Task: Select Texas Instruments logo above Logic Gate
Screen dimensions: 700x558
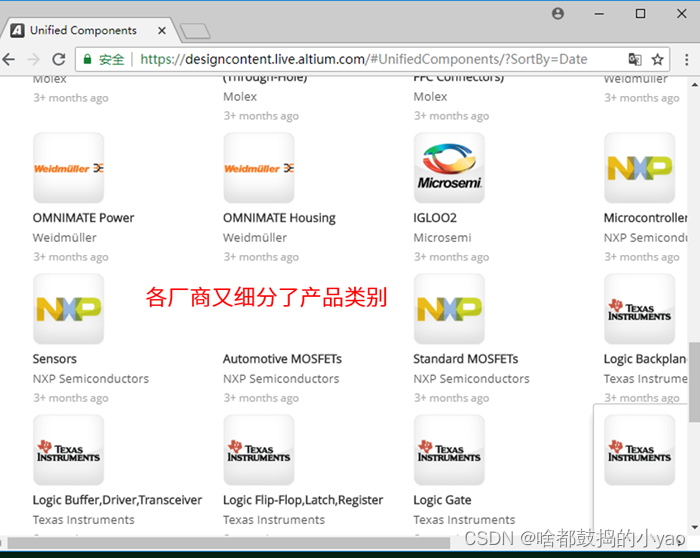Action: (x=449, y=451)
